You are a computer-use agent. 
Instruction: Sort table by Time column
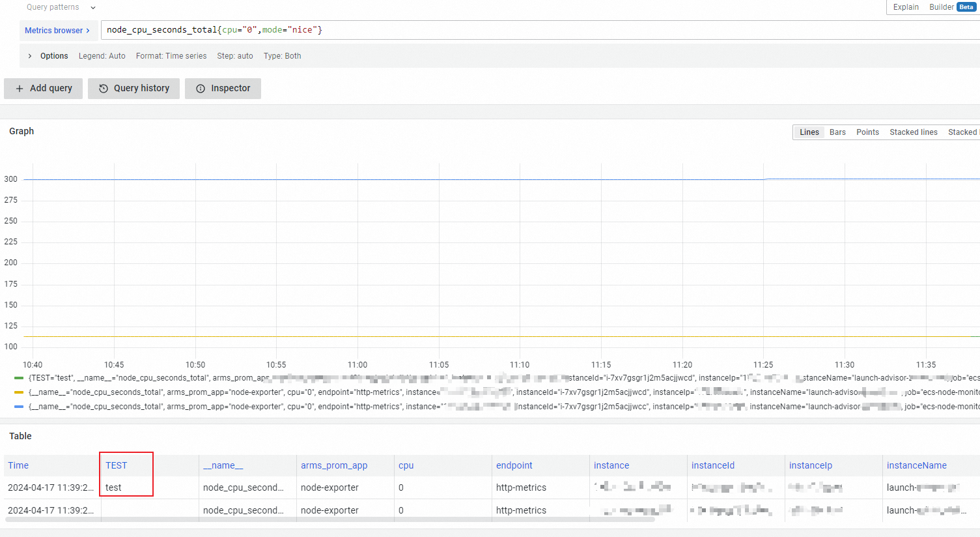pyautogui.click(x=18, y=465)
